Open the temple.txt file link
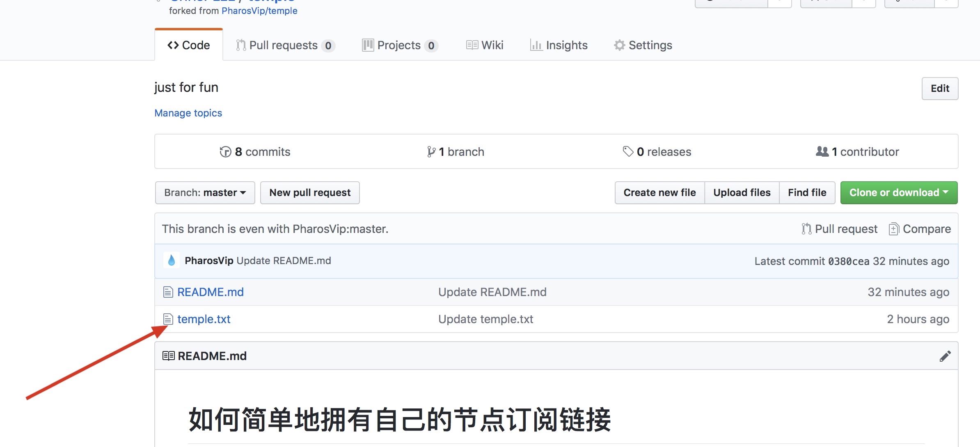This screenshot has height=447, width=980. tap(204, 319)
